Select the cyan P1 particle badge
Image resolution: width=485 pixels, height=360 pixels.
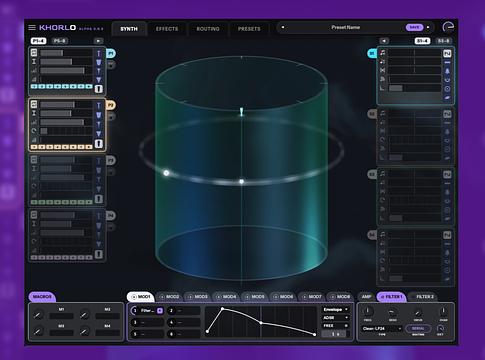(x=111, y=53)
